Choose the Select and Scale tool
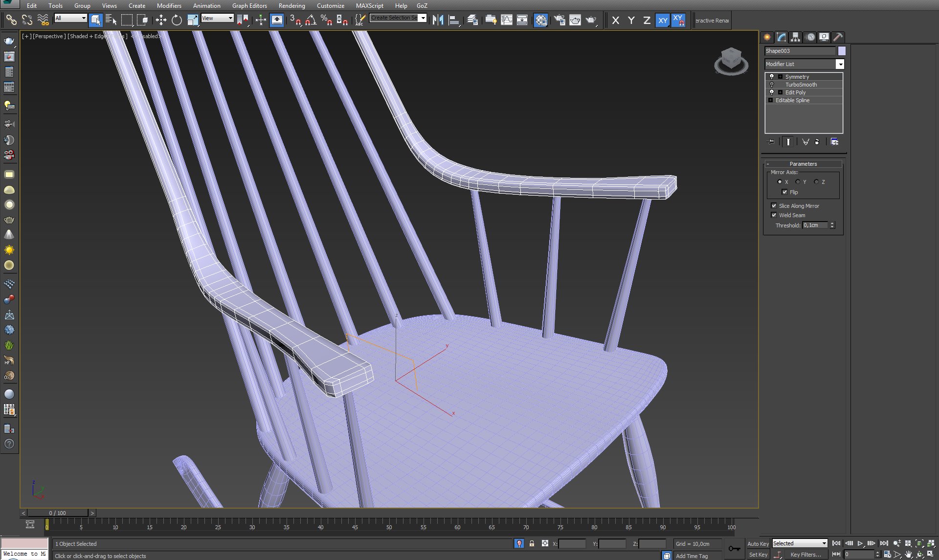This screenshot has width=939, height=560. pos(193,20)
